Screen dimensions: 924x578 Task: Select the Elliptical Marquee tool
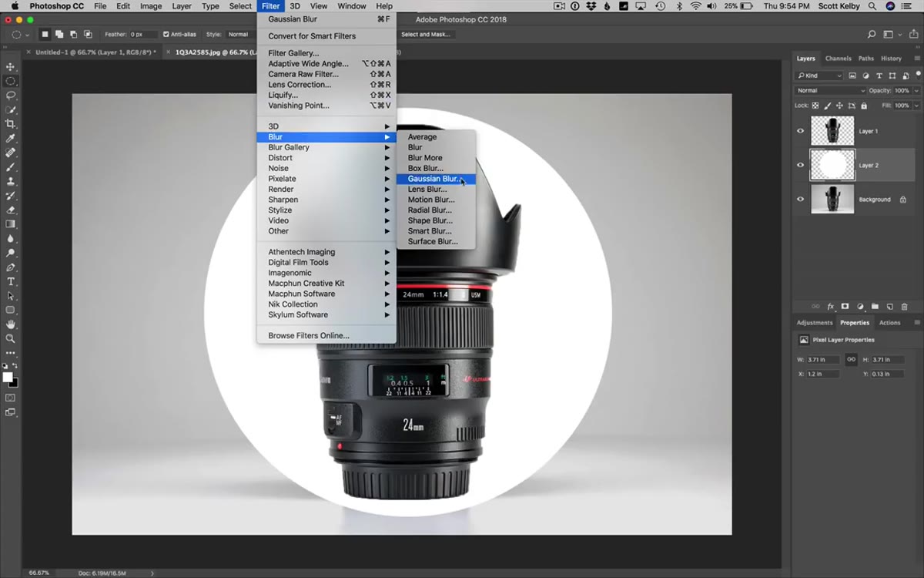[x=11, y=81]
